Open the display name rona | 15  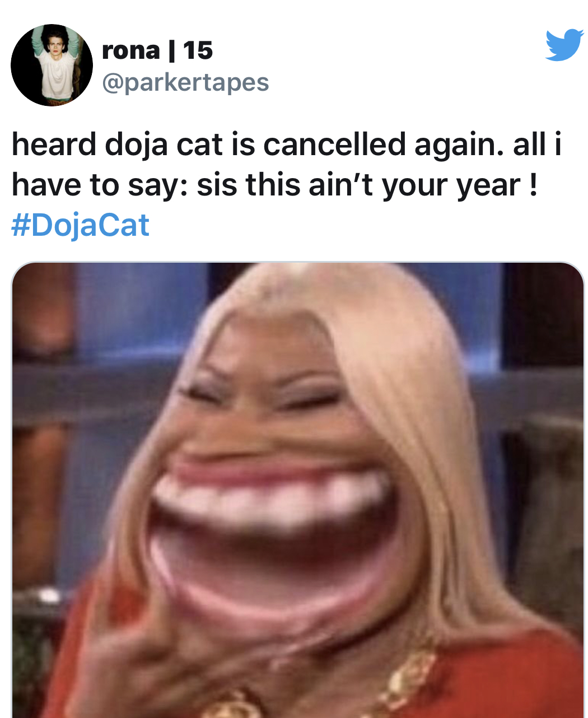[x=157, y=50]
